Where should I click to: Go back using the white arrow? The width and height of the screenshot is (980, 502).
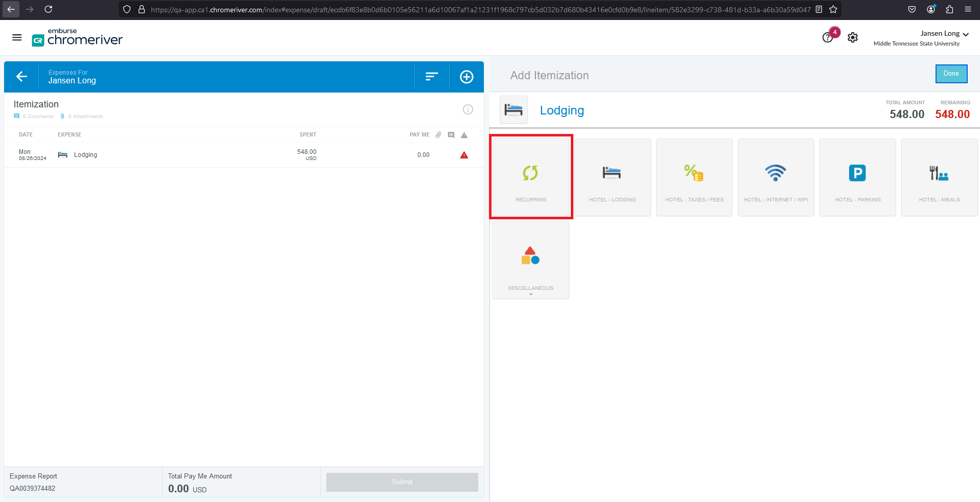(x=21, y=77)
